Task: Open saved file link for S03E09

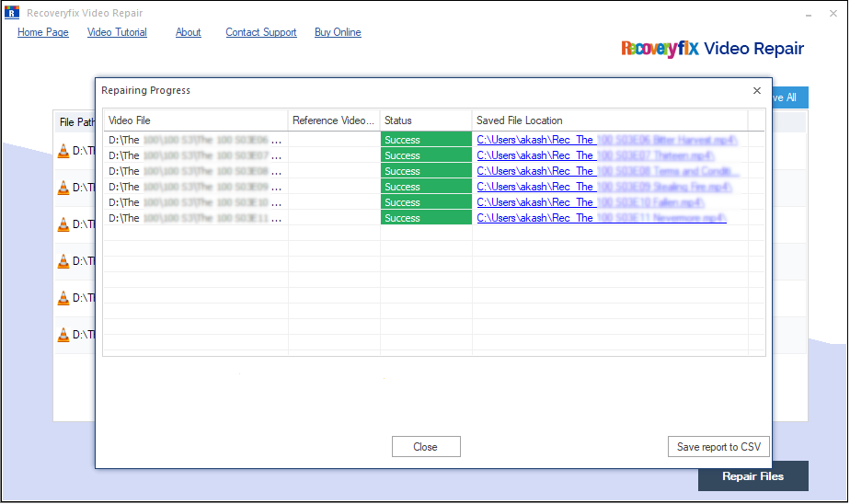Action: pyautogui.click(x=603, y=187)
